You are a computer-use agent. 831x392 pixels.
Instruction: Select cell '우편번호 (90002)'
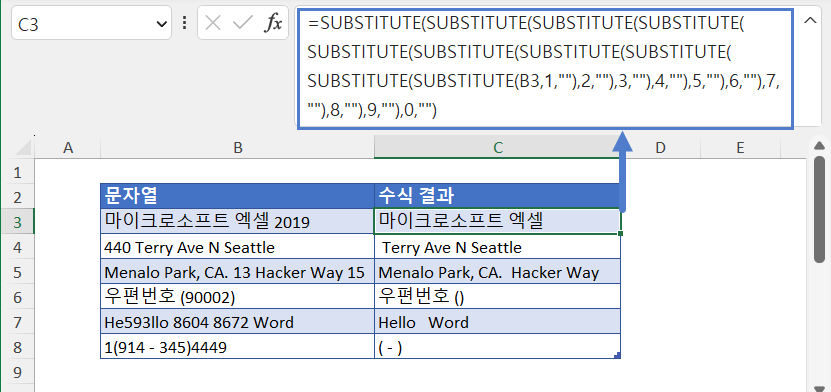[237, 296]
